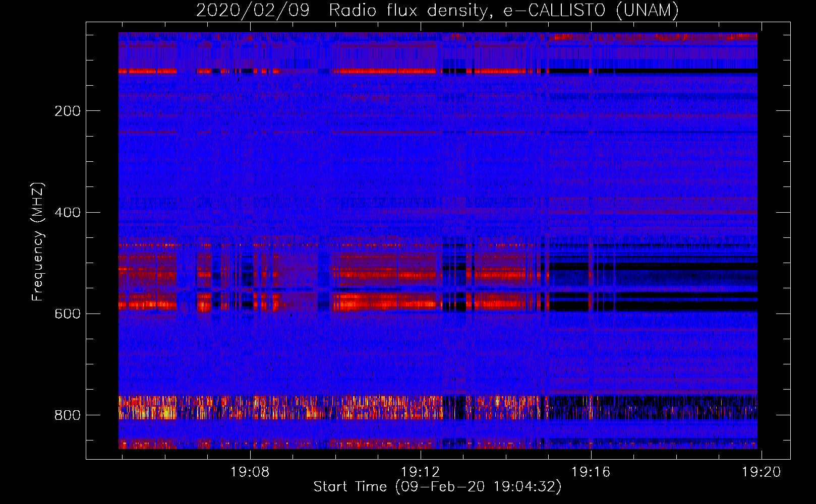
Task: Click the 800 frequency tick label
Action: click(68, 415)
